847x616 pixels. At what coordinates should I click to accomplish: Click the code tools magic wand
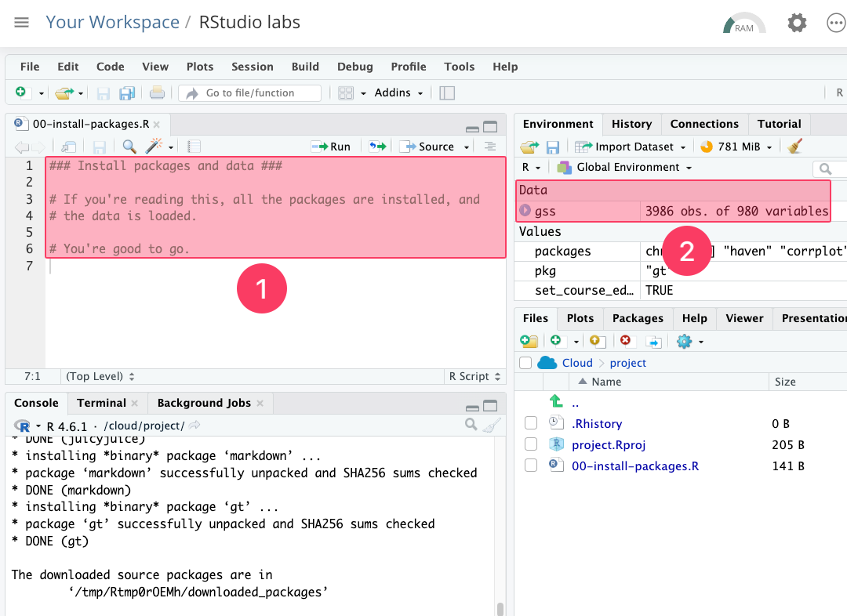click(154, 146)
